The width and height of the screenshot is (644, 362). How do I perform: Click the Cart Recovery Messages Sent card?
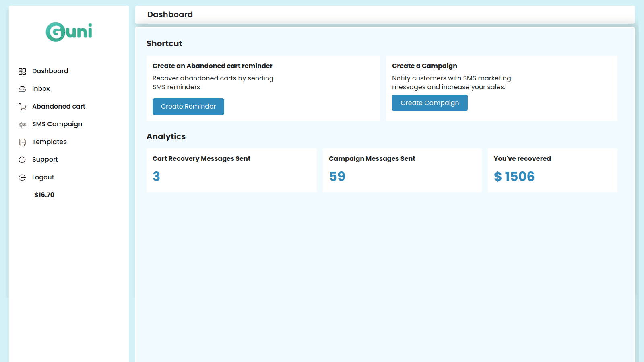[x=231, y=170]
